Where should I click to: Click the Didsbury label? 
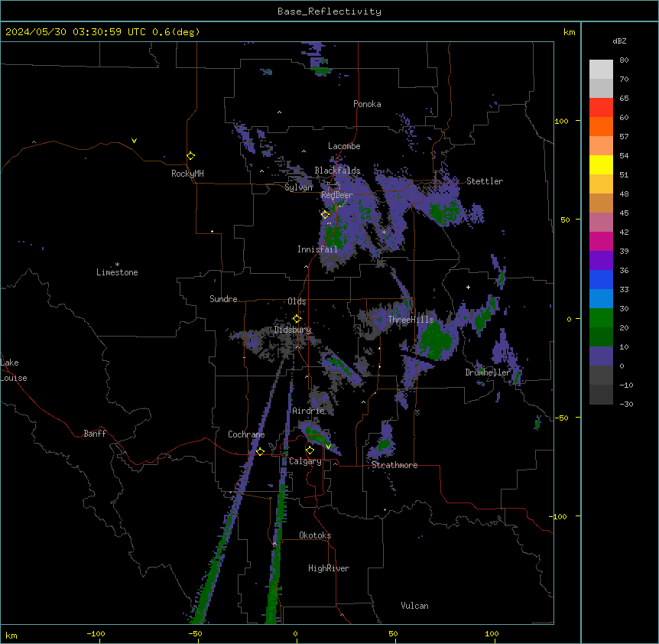293,330
